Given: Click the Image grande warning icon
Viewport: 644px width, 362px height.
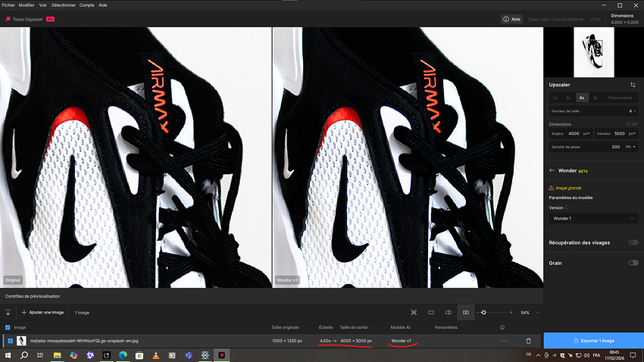Looking at the screenshot, I should pyautogui.click(x=551, y=188).
